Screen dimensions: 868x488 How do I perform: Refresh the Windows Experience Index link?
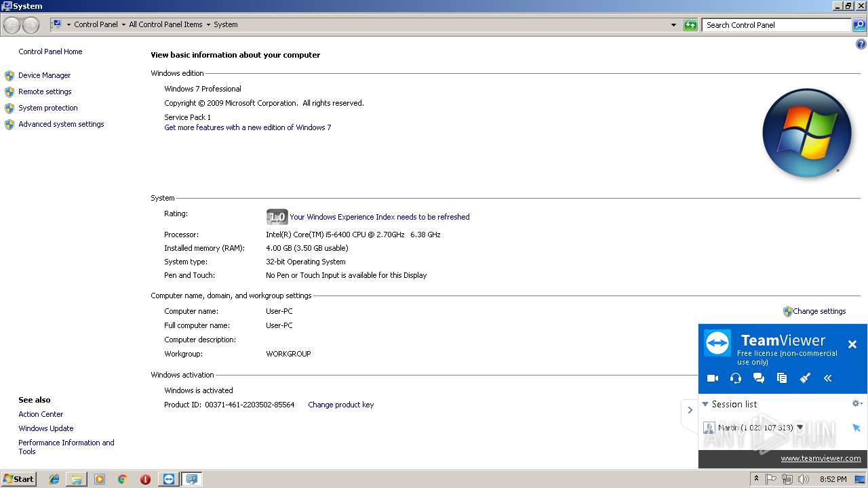(380, 217)
